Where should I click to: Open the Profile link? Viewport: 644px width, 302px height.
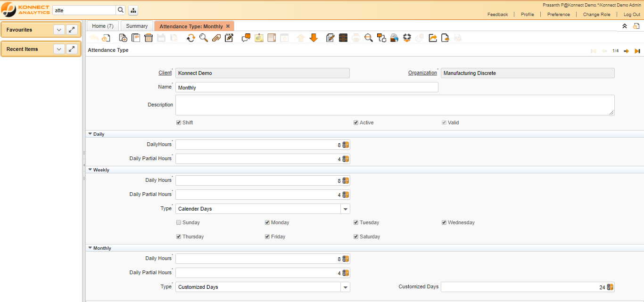click(x=528, y=15)
